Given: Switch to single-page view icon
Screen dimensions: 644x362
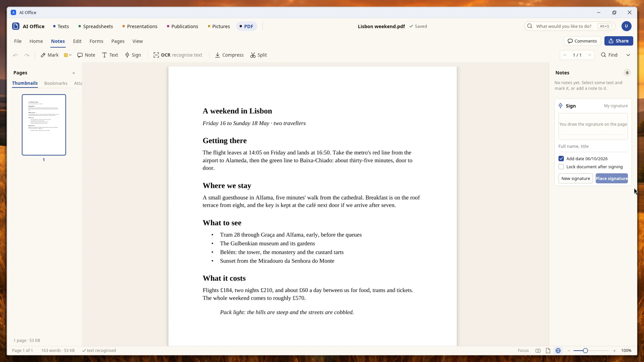Looking at the screenshot, I should (548, 351).
